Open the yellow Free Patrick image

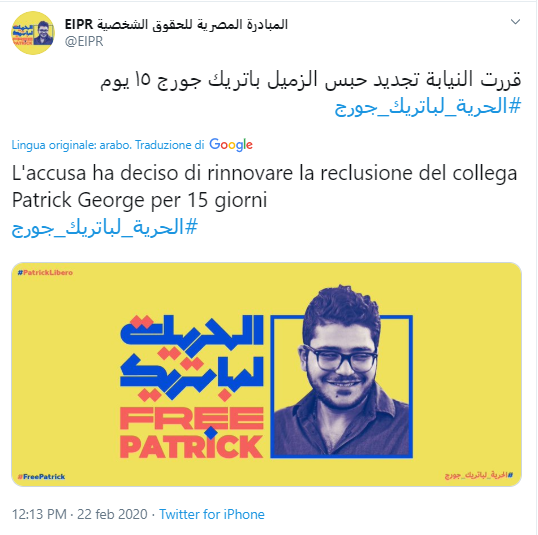click(x=267, y=374)
